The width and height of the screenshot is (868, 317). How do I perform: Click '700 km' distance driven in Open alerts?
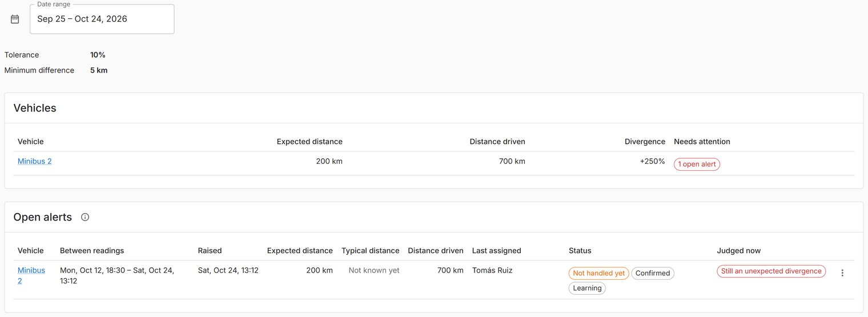[450, 270]
